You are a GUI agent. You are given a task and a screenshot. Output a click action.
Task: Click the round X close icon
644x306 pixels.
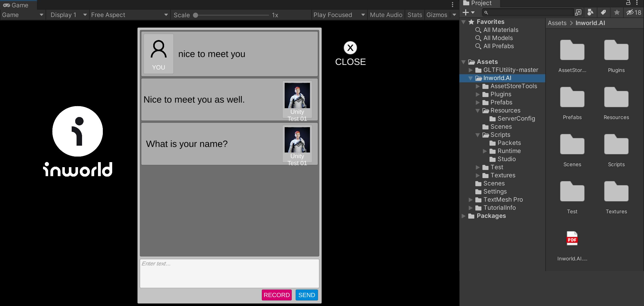tap(350, 48)
